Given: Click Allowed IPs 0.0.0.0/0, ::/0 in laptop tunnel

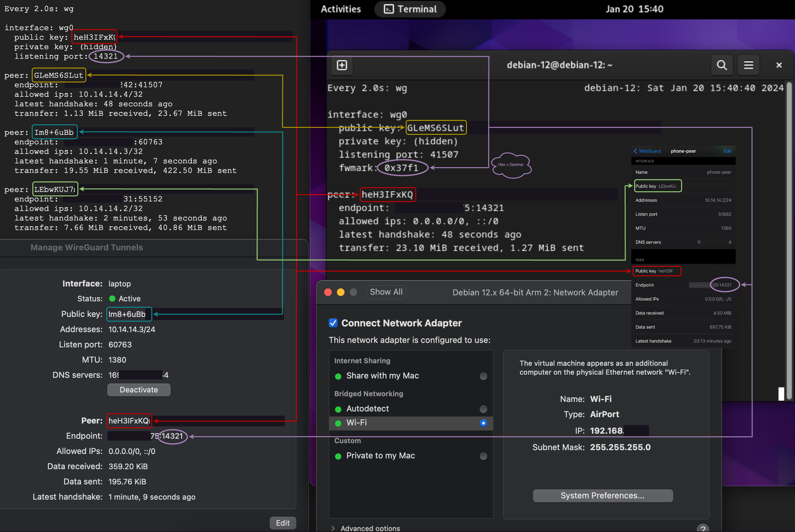Looking at the screenshot, I should click(x=132, y=451).
